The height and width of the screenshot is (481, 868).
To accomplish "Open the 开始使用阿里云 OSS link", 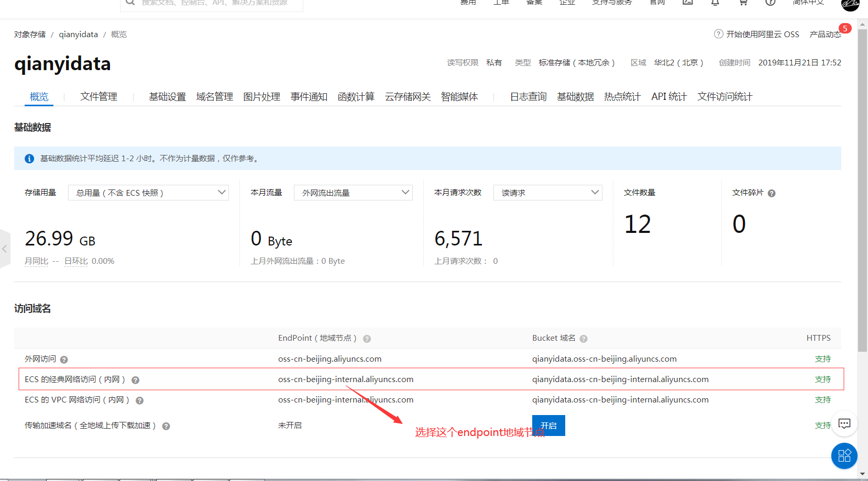I will click(x=762, y=34).
